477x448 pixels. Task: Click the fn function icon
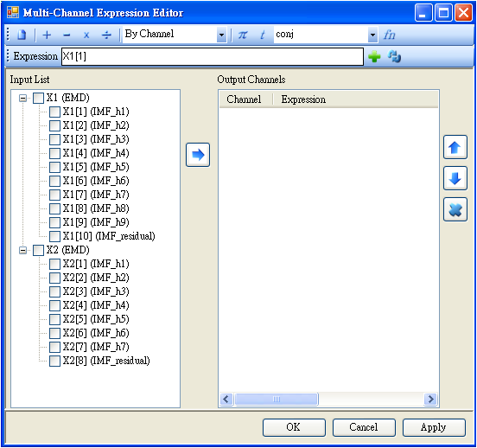point(389,35)
